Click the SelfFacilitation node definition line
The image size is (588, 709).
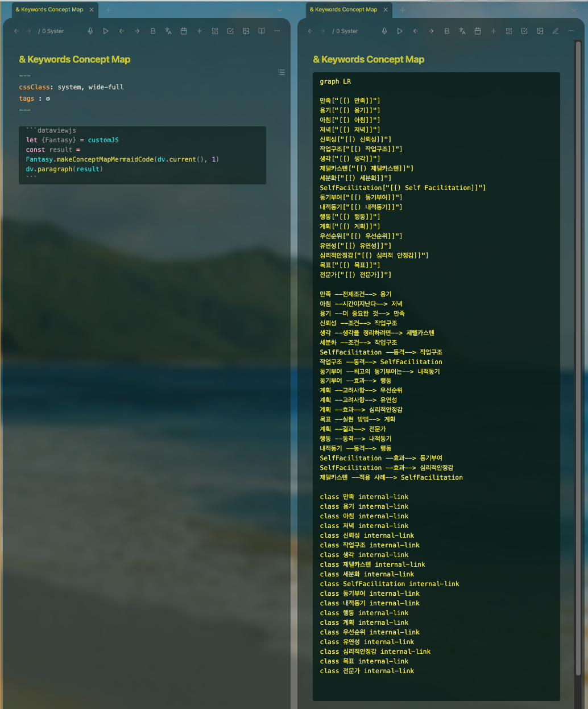403,188
